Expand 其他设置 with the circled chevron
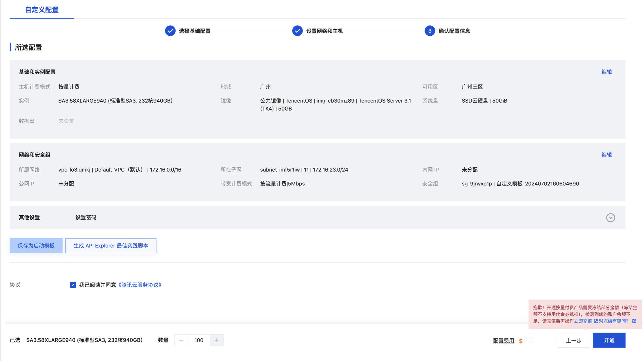Image resolution: width=644 pixels, height=361 pixels. 610,218
